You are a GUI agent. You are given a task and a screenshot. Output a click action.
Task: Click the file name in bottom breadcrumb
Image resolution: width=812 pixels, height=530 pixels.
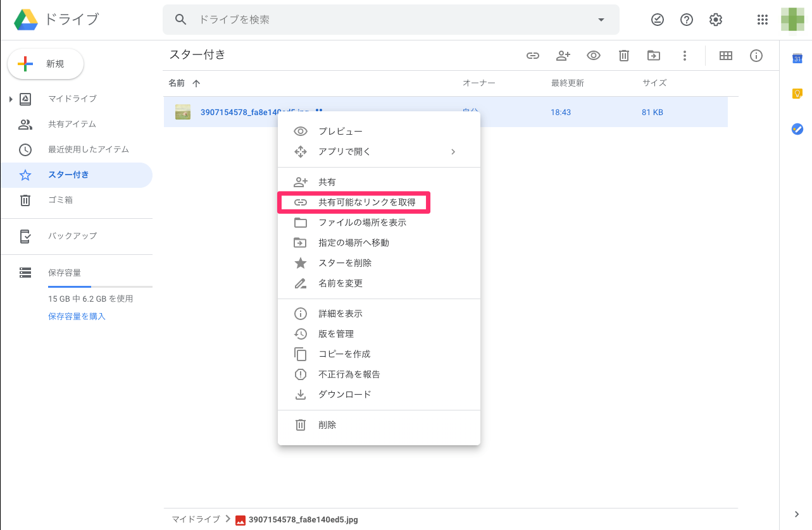pyautogui.click(x=304, y=520)
